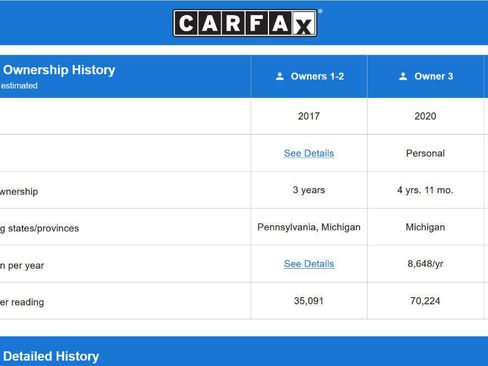Click the Michigan cell for Owner 3

coord(426,227)
